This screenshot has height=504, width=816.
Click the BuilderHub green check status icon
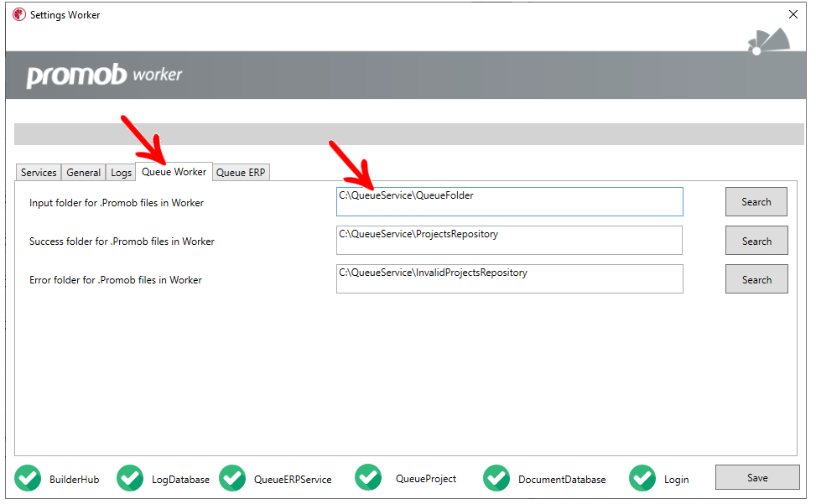(x=28, y=478)
